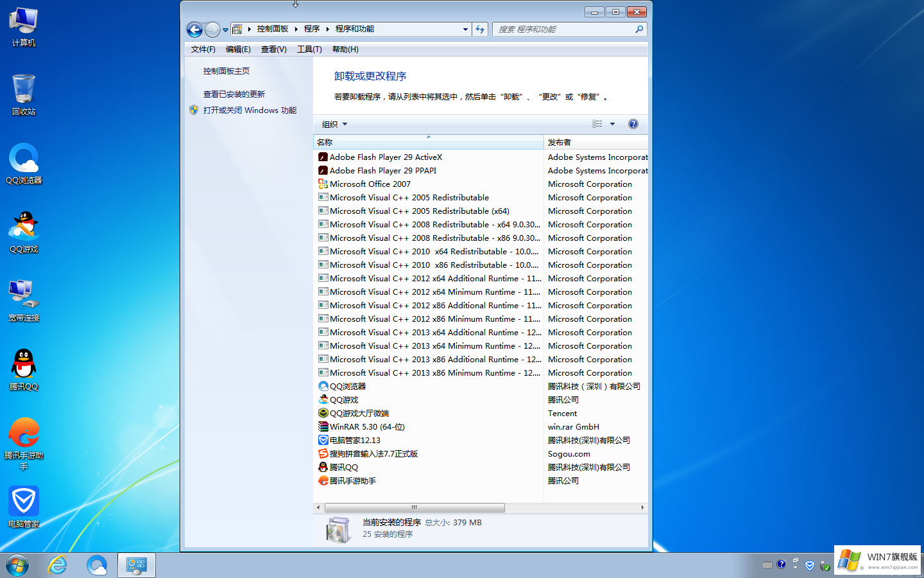924x578 pixels.
Task: Select 搜狗拼音输入法7.7正式版 program icon
Action: click(x=323, y=453)
